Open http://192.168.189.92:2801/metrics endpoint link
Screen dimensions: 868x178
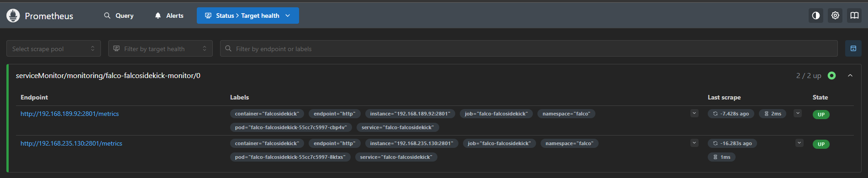click(x=69, y=114)
